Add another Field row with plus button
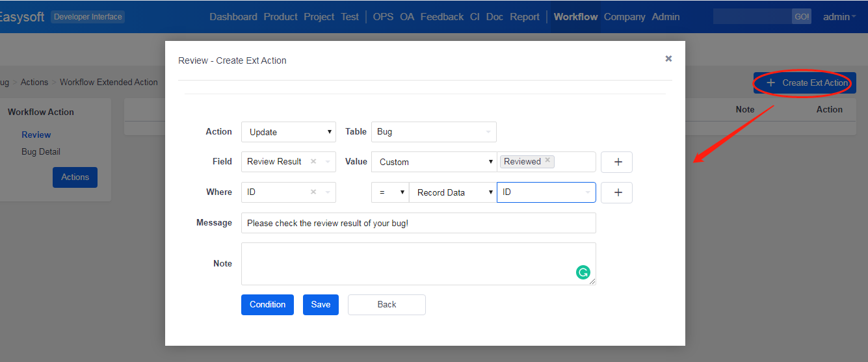The image size is (868, 362). (616, 162)
